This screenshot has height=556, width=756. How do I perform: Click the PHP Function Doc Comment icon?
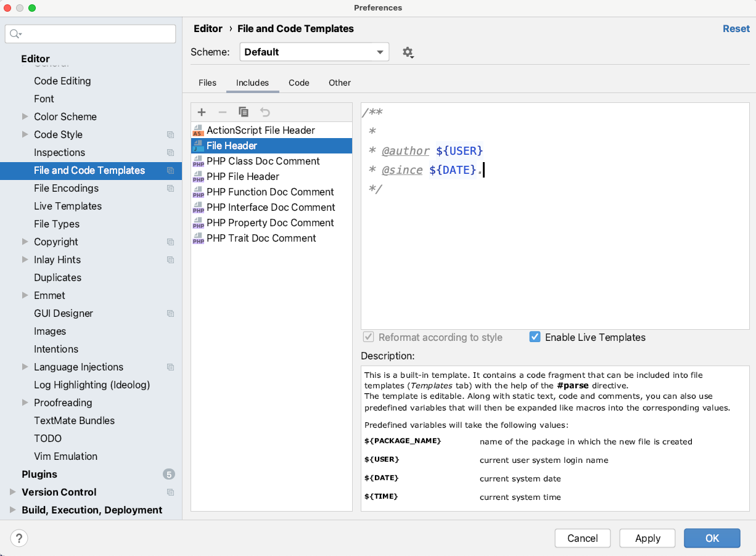pyautogui.click(x=198, y=192)
